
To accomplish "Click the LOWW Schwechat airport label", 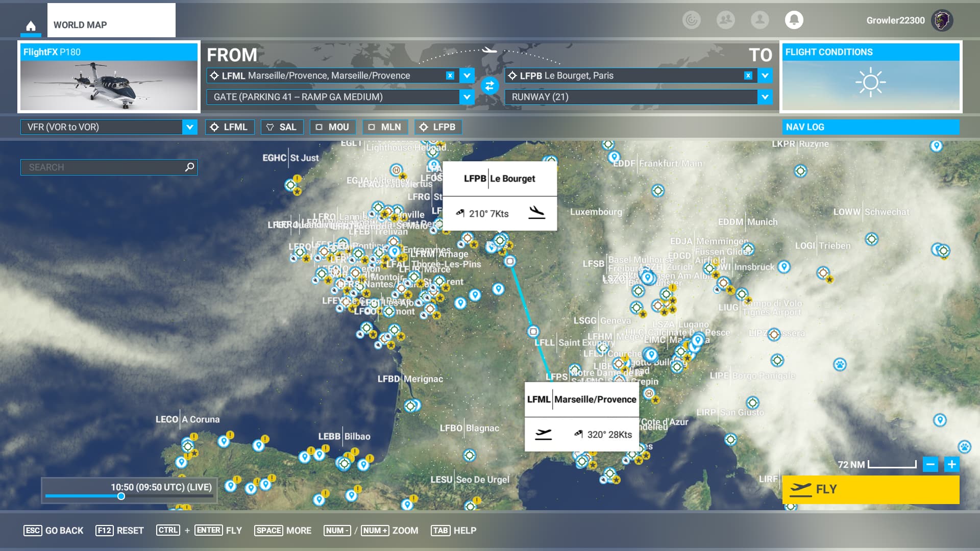I will pyautogui.click(x=871, y=212).
